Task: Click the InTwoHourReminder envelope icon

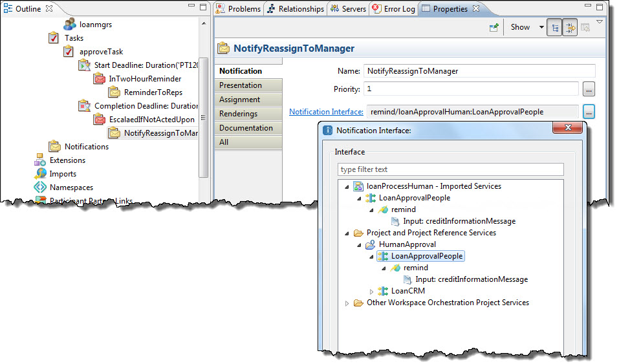Action: tap(99, 79)
